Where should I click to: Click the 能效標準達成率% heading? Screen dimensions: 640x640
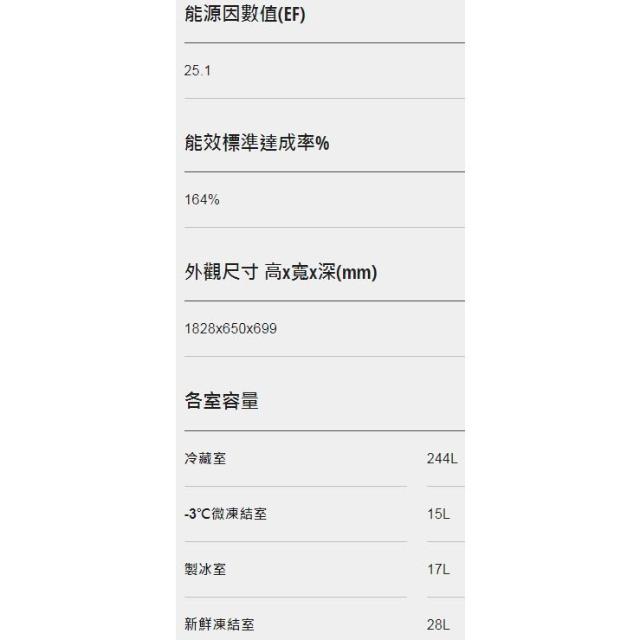click(257, 143)
